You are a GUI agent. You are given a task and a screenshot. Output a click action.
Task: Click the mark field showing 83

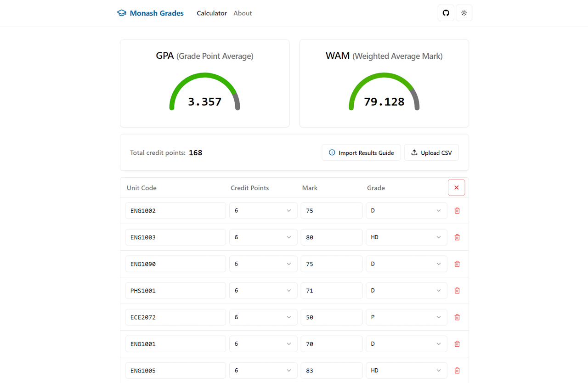tap(332, 371)
